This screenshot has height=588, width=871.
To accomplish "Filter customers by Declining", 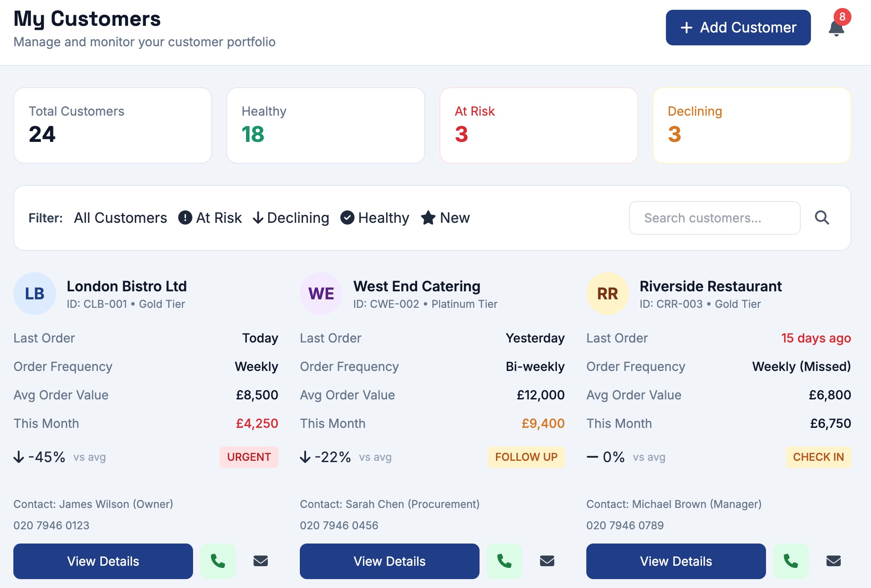I will point(291,218).
